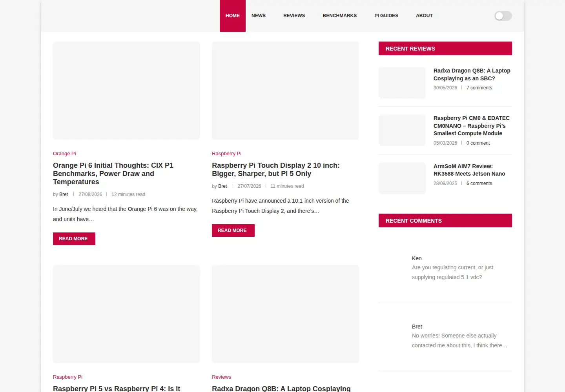The image size is (565, 392).
Task: Click the 28/09/2025 date in Recent Reviews
Action: point(445,183)
